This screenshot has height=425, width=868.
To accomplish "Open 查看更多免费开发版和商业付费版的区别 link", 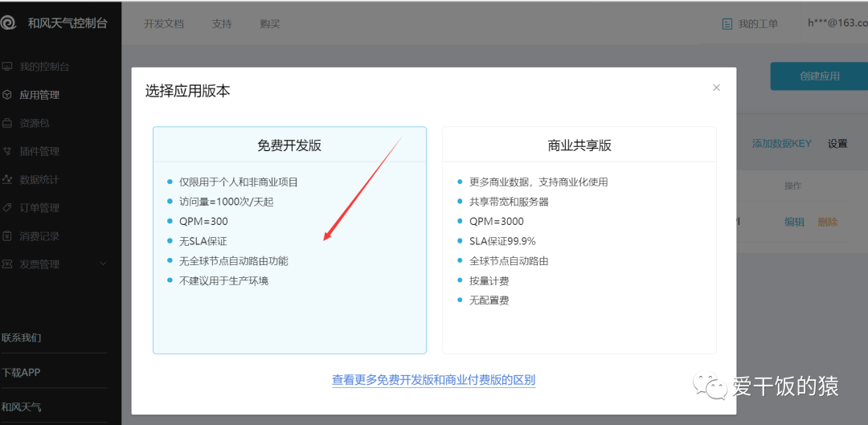I will point(433,380).
